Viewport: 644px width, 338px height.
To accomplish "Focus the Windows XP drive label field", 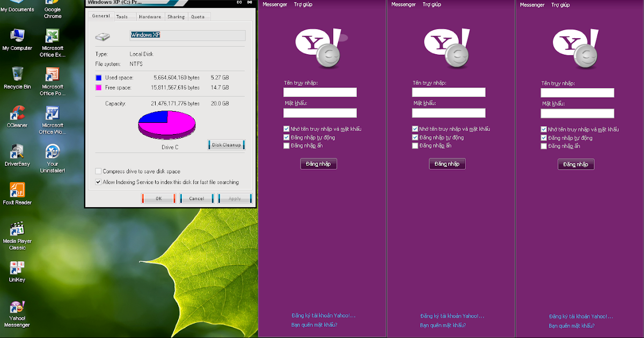I will (x=187, y=35).
